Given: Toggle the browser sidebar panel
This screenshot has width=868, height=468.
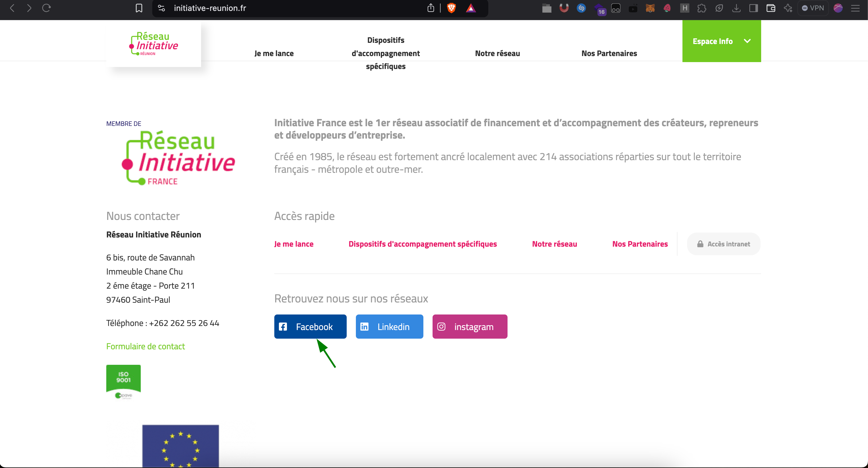Looking at the screenshot, I should point(753,8).
